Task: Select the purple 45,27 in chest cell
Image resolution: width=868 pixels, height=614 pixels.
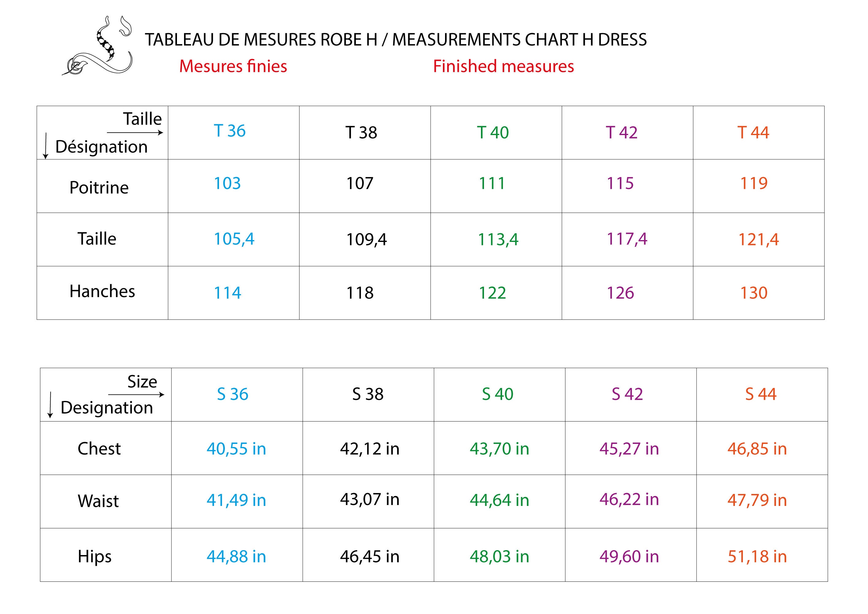Action: pos(629,449)
